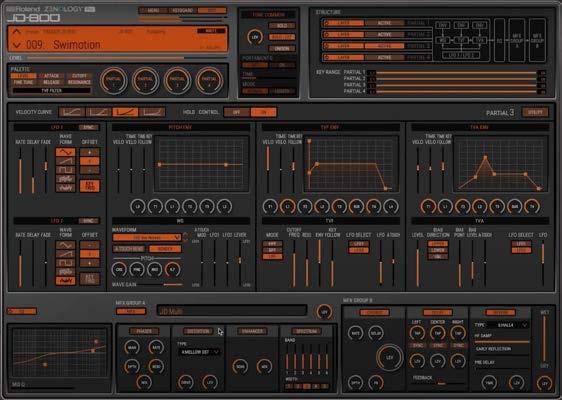The image size is (562, 400).
Task: Click the Swimotion preset name
Action: point(77,45)
